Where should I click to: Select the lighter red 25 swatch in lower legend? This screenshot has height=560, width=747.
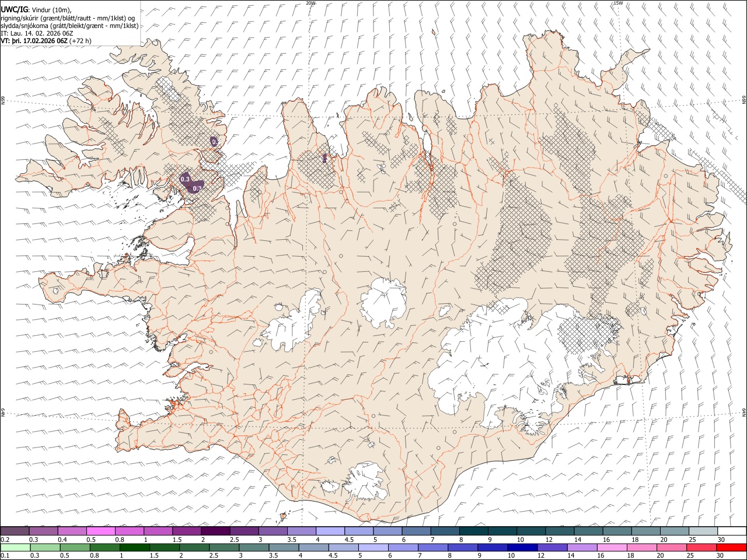point(701,547)
